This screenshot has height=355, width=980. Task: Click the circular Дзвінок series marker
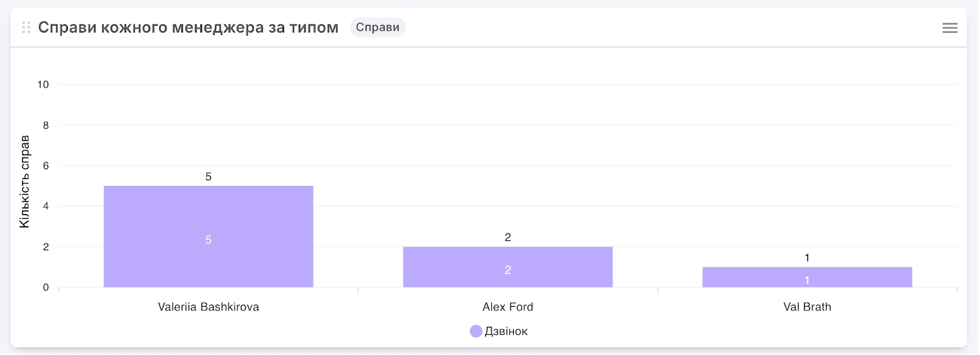pyautogui.click(x=475, y=330)
